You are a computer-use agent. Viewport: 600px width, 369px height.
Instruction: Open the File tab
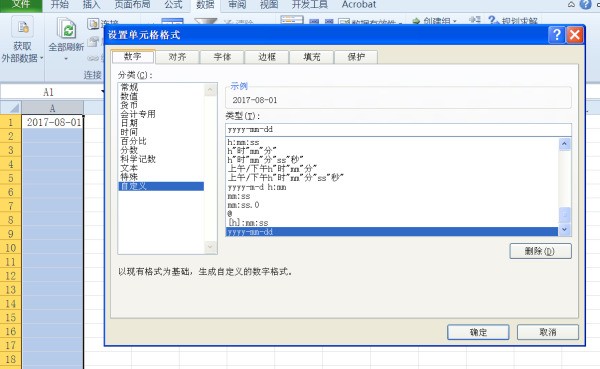(21, 5)
